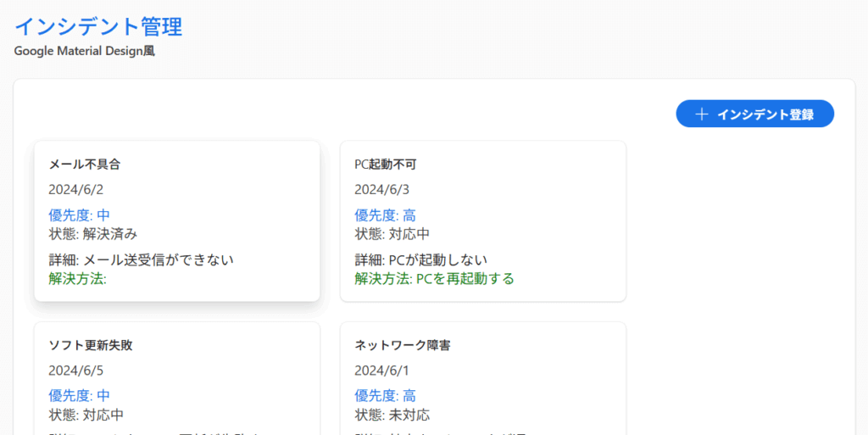Click the empty 解決方法 line in メール不具合
868x435 pixels.
pos(77,278)
